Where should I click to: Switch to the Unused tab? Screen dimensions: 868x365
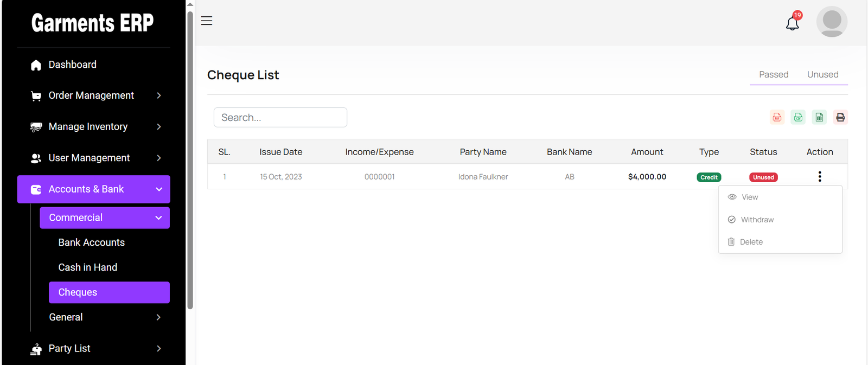(x=822, y=75)
